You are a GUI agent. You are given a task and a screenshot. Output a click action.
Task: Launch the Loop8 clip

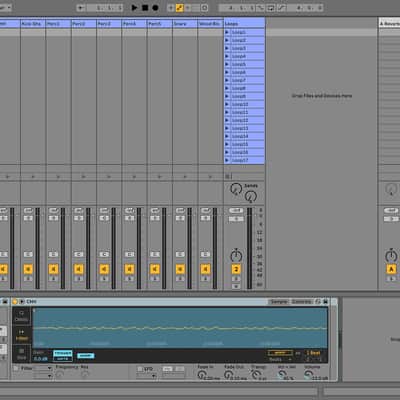pyautogui.click(x=227, y=88)
